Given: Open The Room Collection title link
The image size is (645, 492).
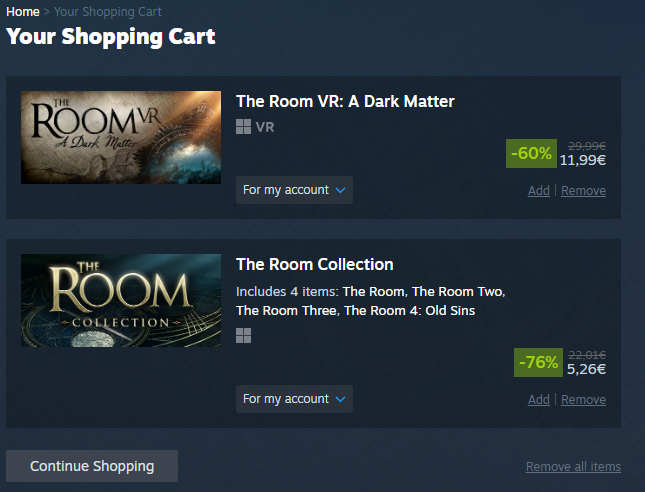Looking at the screenshot, I should (314, 264).
